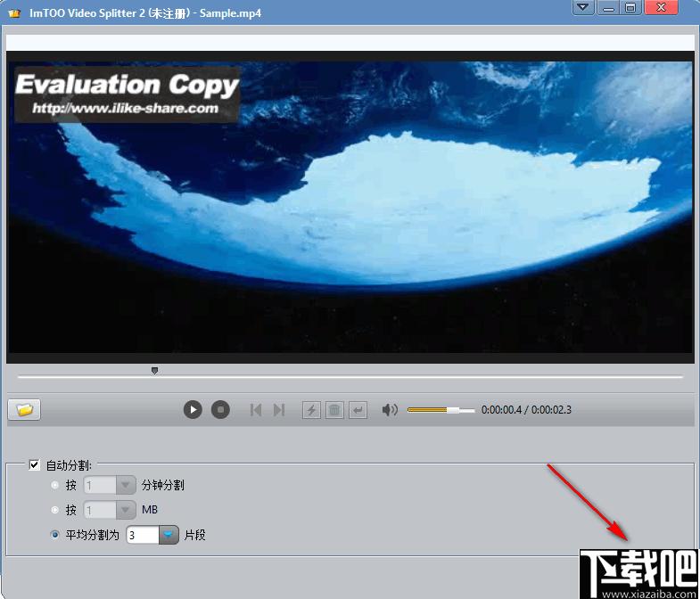The image size is (700, 599).
Task: Toggle the 自动分割 checkbox
Action: (35, 464)
